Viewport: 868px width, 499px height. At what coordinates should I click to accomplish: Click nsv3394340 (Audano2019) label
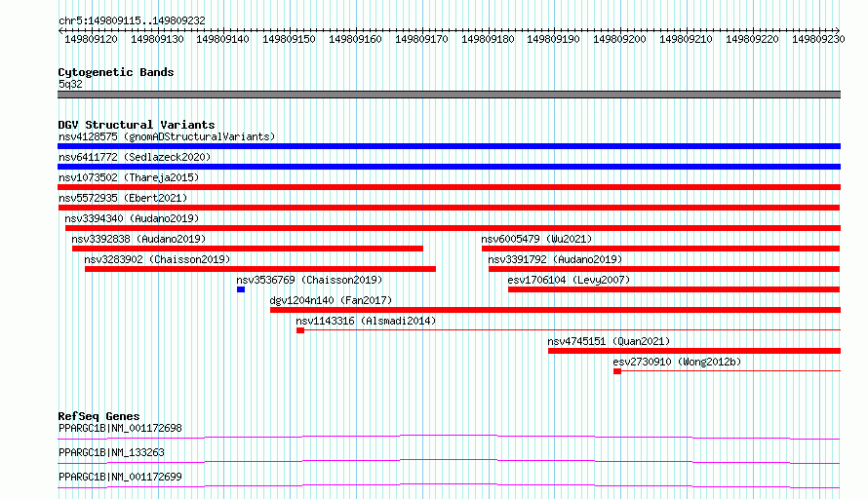tap(132, 218)
